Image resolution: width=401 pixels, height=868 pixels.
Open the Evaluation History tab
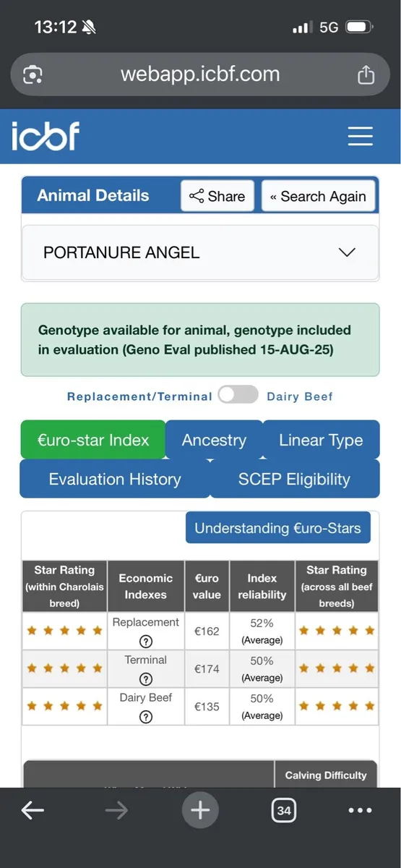115,479
